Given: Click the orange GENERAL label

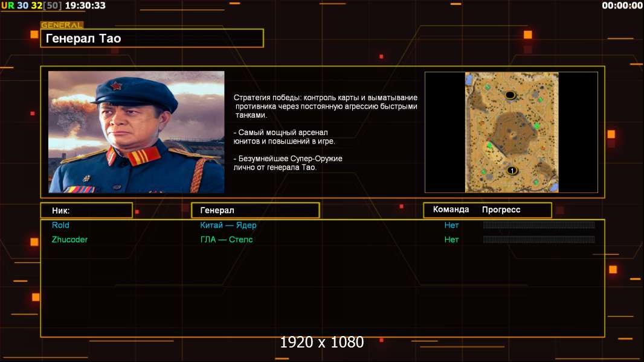Looking at the screenshot, I should click(62, 25).
